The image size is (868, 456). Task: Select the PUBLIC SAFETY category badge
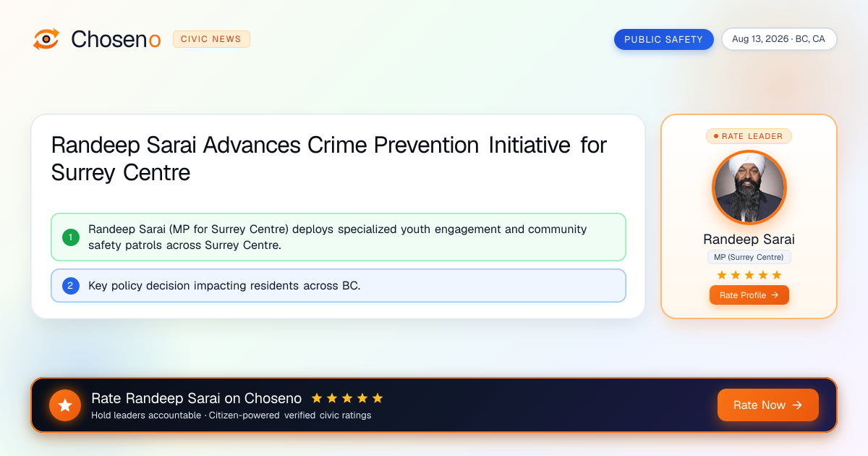(664, 39)
